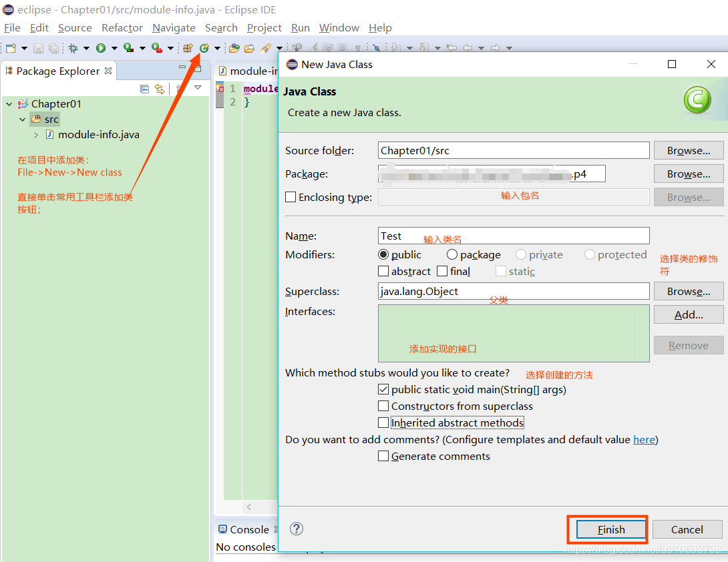Open the New wizard dropdown arrow
Viewport: 728px width, 562px height.
pyautogui.click(x=24, y=48)
